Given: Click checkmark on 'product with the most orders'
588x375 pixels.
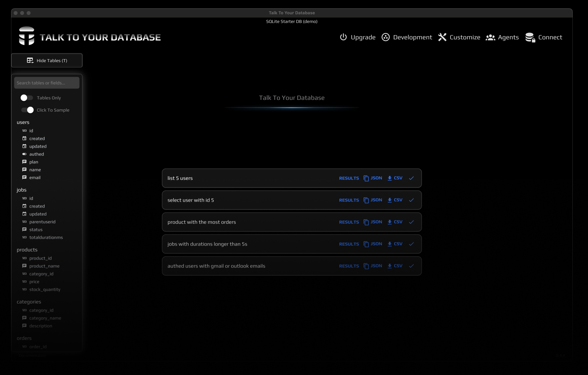Looking at the screenshot, I should tap(411, 222).
